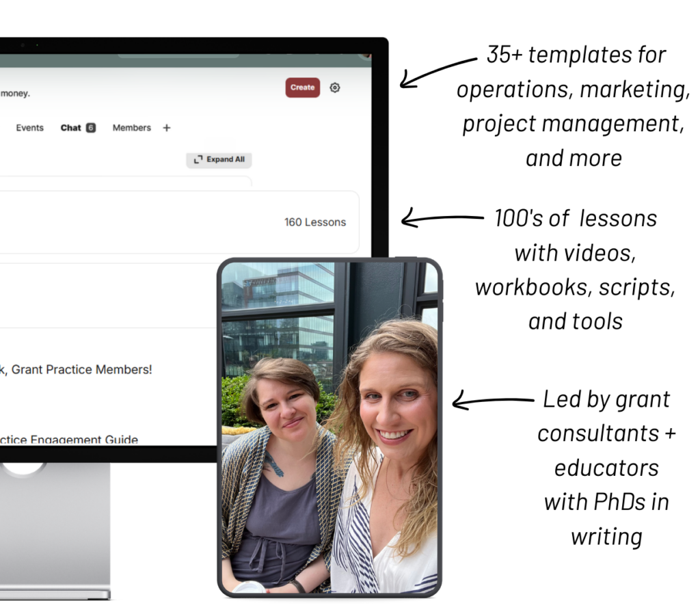Click the selfie photo of two women
700x614 pixels.
(x=329, y=427)
